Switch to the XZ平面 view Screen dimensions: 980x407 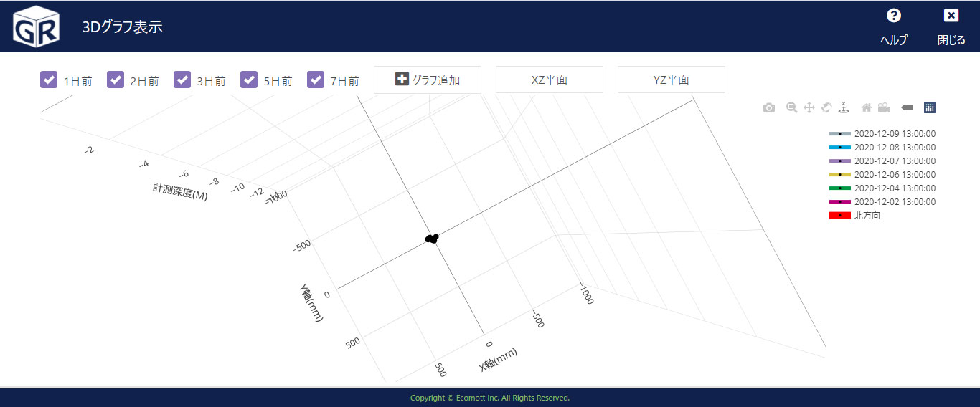(550, 80)
